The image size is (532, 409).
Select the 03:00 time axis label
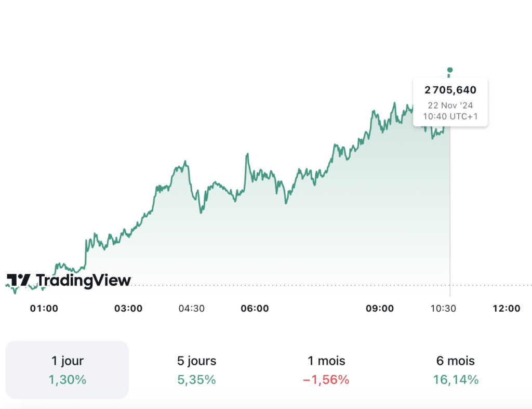tap(128, 308)
